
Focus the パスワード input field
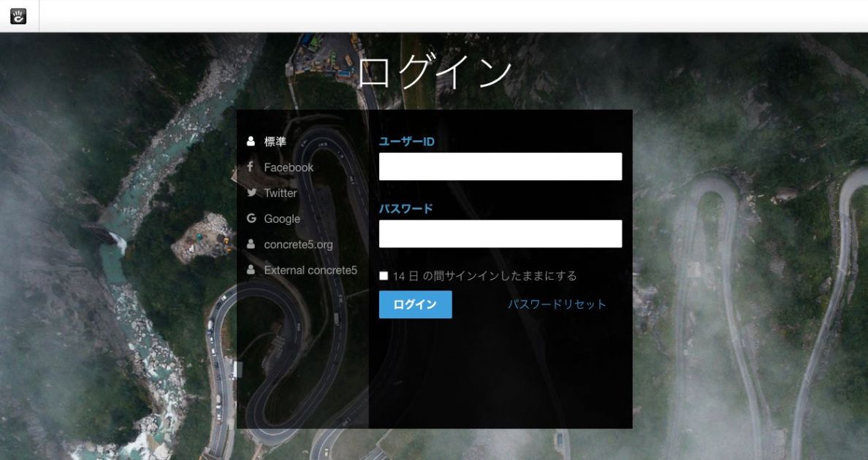point(500,234)
